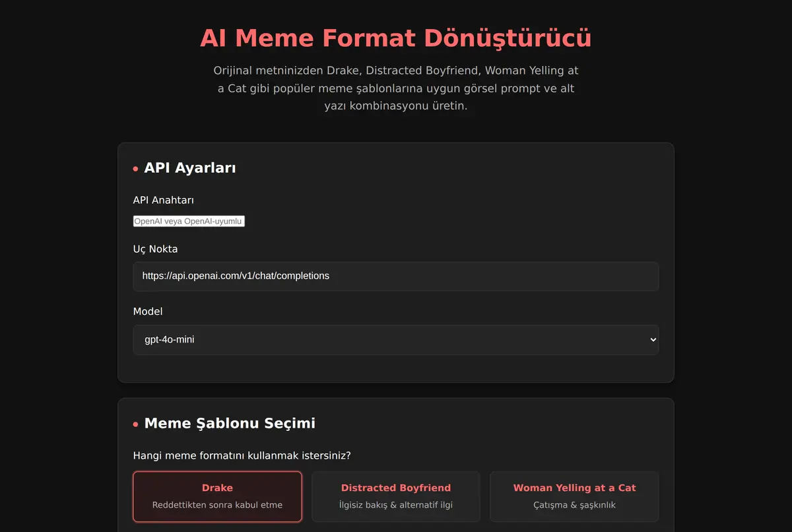
Task: Click the Uç Nokta label
Action: pyautogui.click(x=156, y=249)
